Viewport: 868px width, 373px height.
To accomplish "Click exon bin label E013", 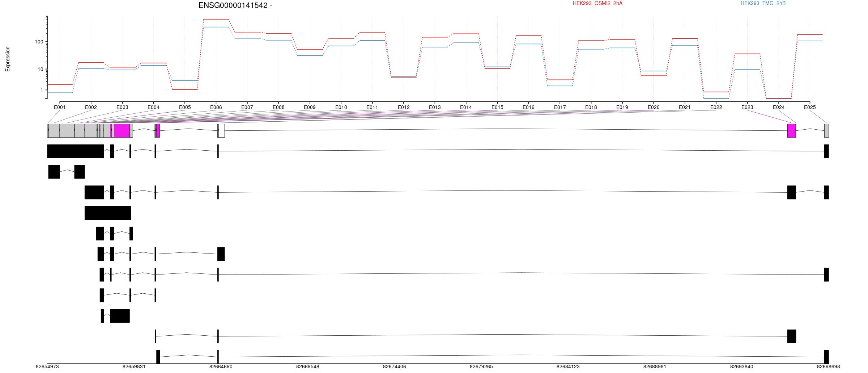I will point(435,107).
